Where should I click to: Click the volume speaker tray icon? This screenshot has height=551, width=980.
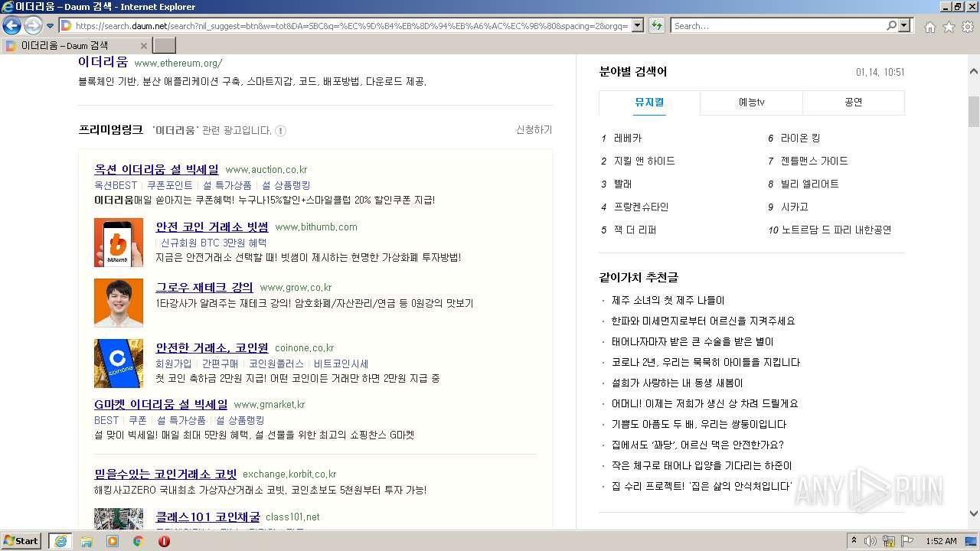pos(871,541)
